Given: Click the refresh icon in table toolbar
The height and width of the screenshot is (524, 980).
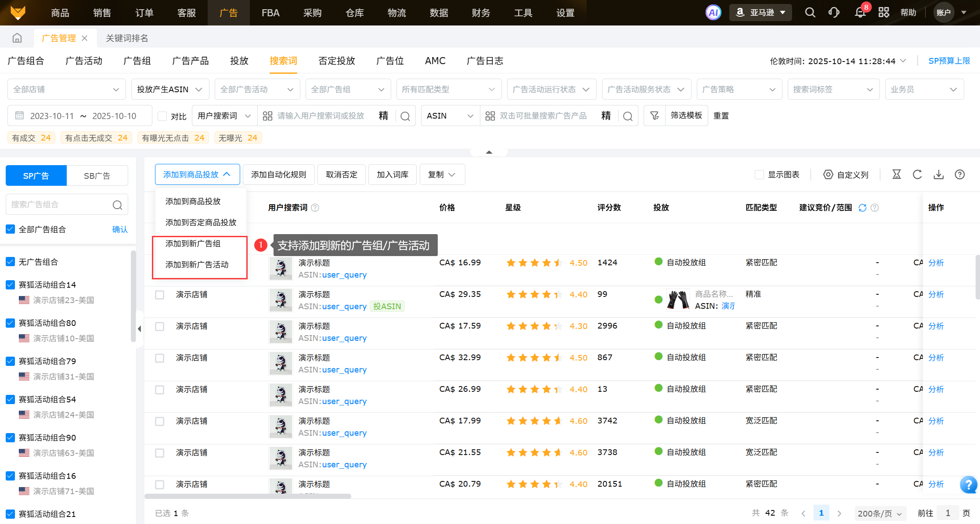Looking at the screenshot, I should click(x=917, y=175).
